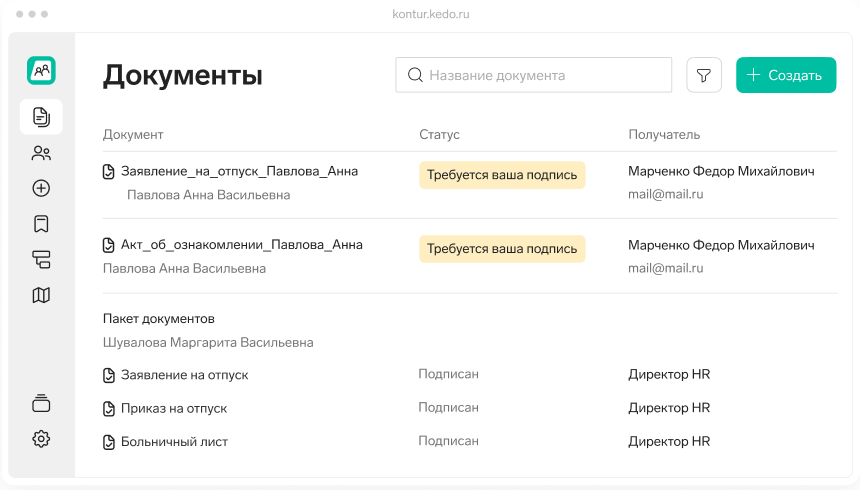Click mail@mail.ru in Заявление_на_отпуск row
Screen dimensions: 860x490
[665, 194]
